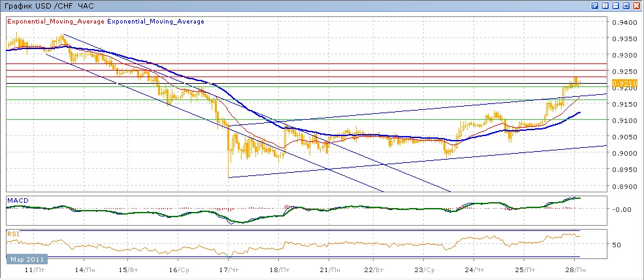
Task: Minimize the USD/CHF chart window
Action: click(616, 5)
